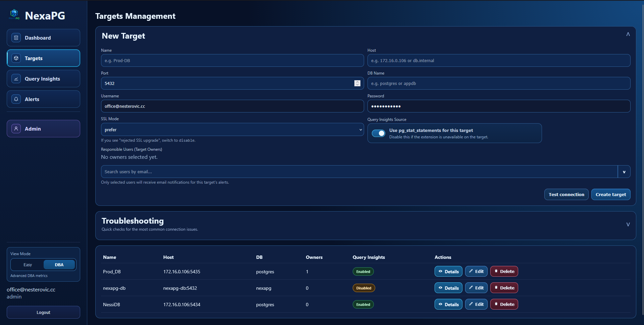Open the SSL Mode dropdown
The image size is (644, 325).
tap(232, 130)
